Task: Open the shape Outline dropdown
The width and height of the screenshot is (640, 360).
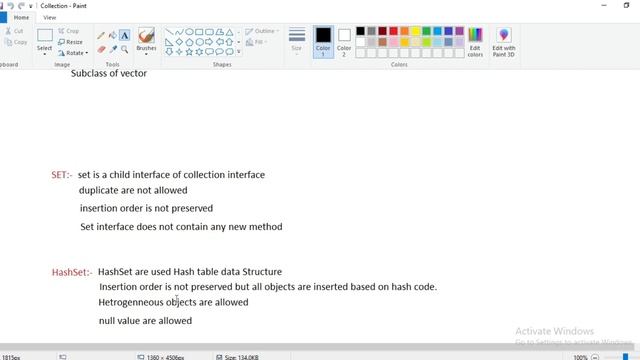Action: click(x=262, y=31)
